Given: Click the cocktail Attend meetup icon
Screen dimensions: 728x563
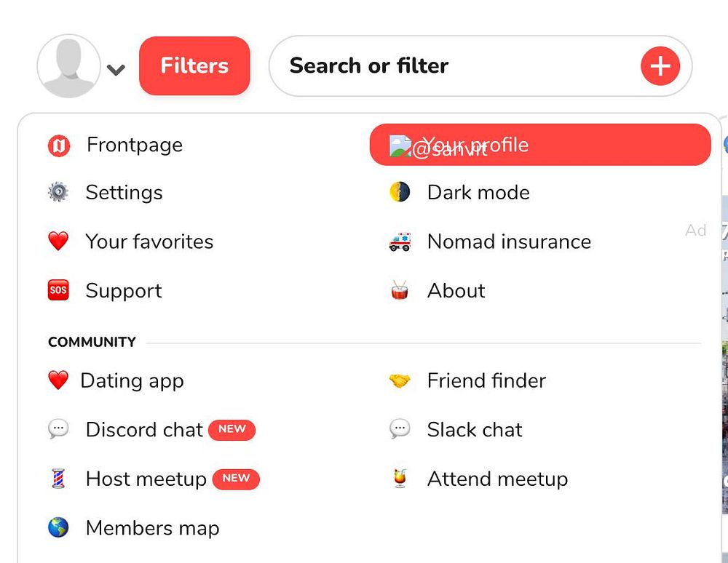Looking at the screenshot, I should (x=400, y=479).
